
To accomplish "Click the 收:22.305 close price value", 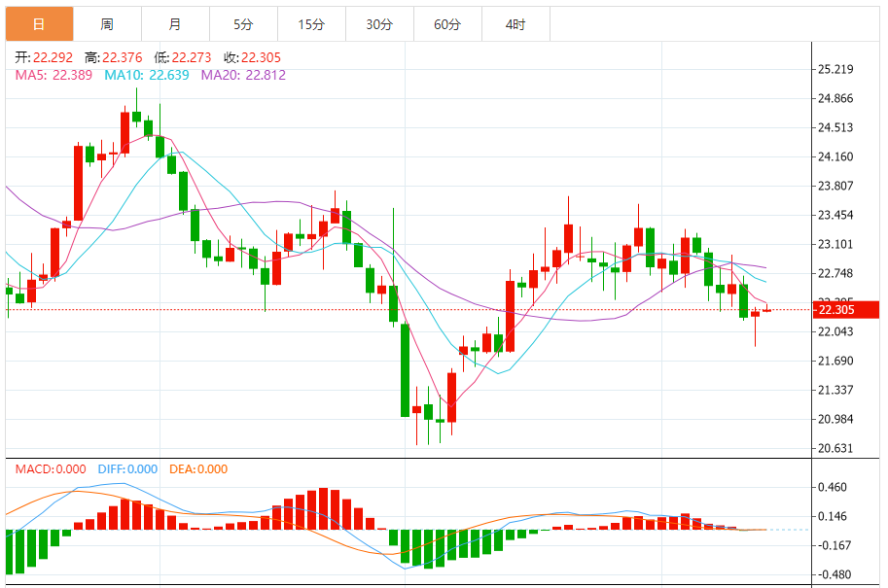I will click(x=252, y=57).
